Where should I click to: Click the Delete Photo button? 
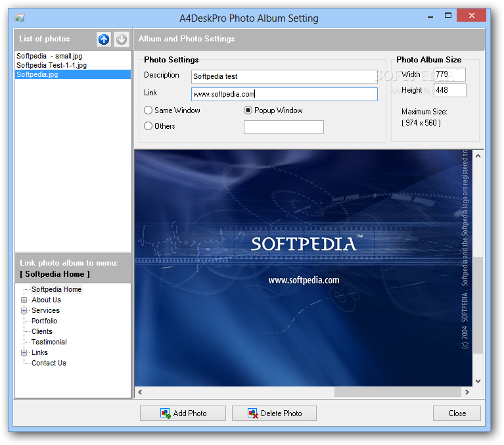[274, 413]
